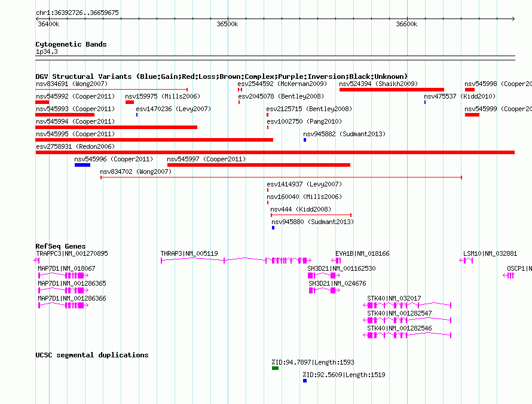Click the 1p34.3 cytogenetic band label
The width and height of the screenshot is (532, 404).
click(47, 51)
